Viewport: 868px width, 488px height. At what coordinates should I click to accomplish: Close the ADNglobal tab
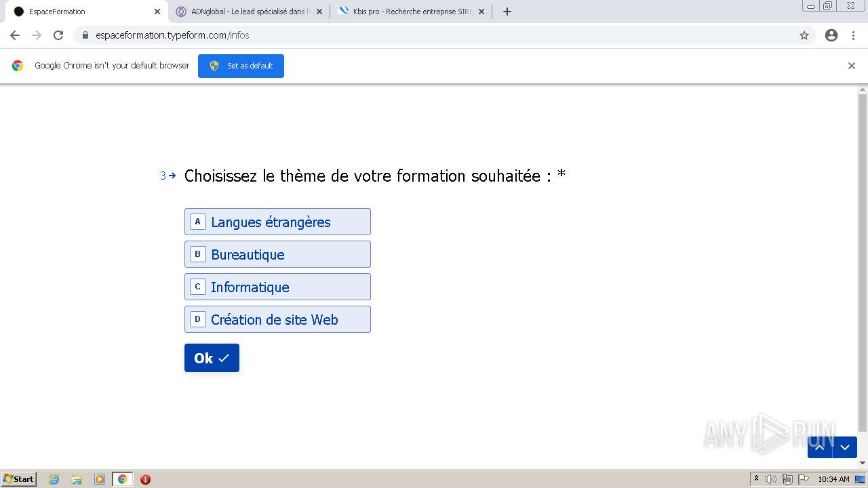[x=319, y=12]
